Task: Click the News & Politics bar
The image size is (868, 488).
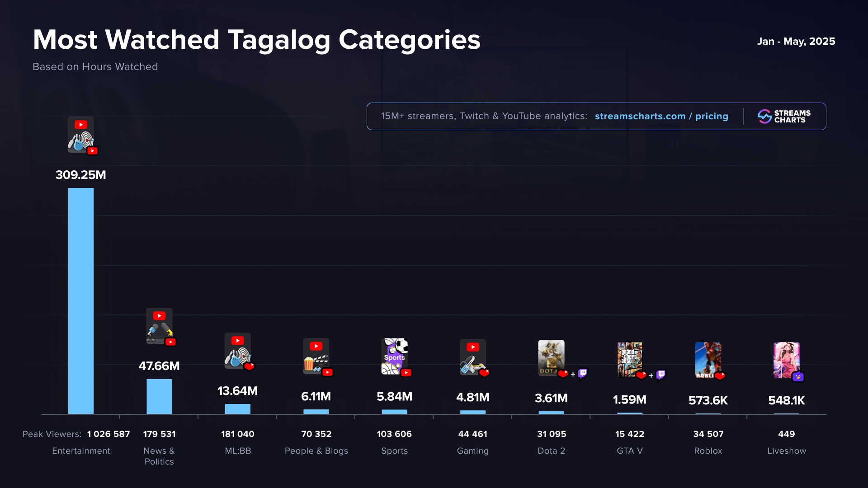Action: coord(159,396)
